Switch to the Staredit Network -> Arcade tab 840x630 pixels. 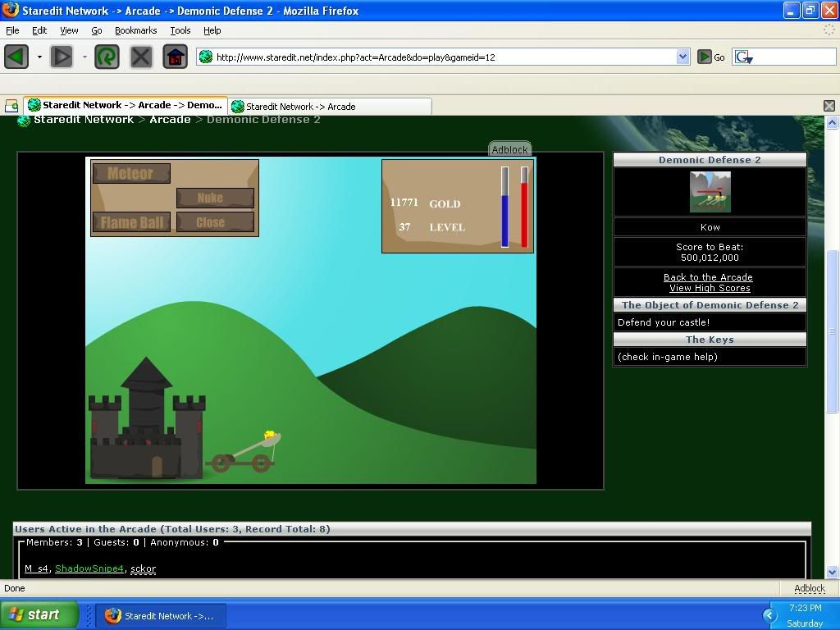(x=330, y=107)
